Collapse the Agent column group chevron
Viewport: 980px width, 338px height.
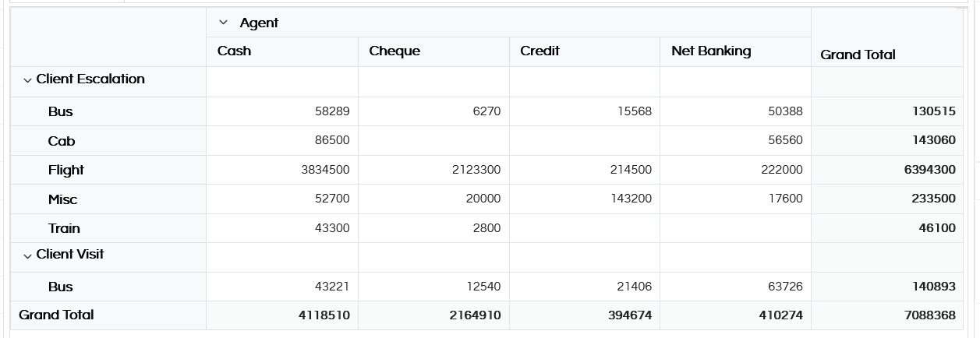224,23
